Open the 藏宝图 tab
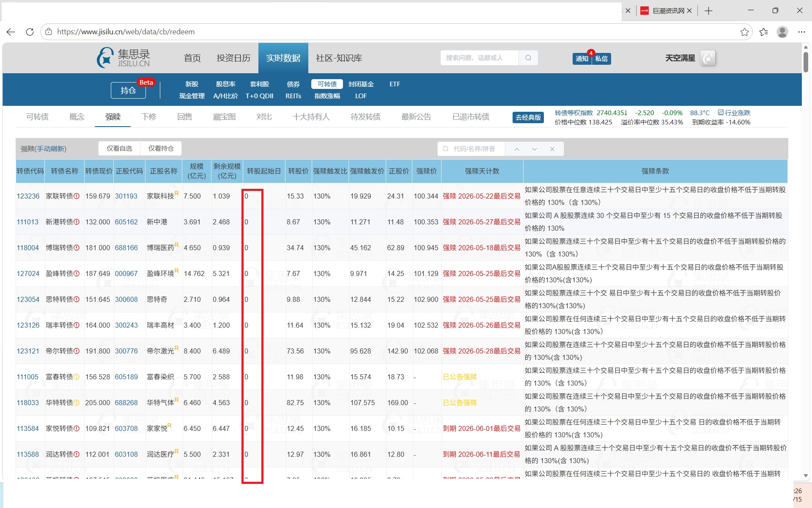The height and width of the screenshot is (508, 812). [224, 117]
